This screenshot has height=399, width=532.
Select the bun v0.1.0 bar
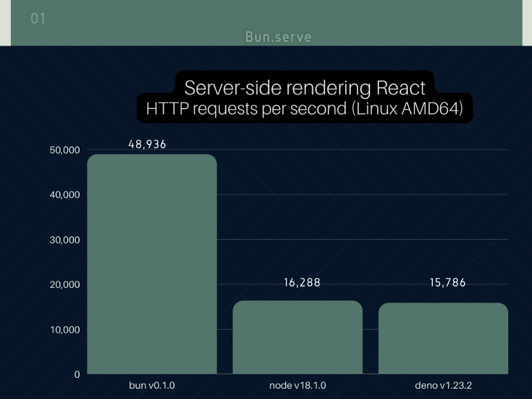[x=152, y=264]
